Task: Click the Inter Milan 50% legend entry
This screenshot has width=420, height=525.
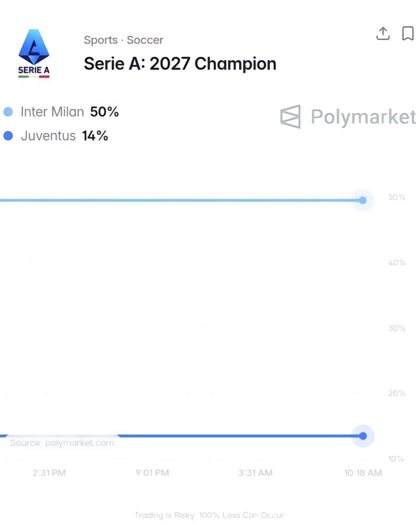Action: click(x=61, y=112)
